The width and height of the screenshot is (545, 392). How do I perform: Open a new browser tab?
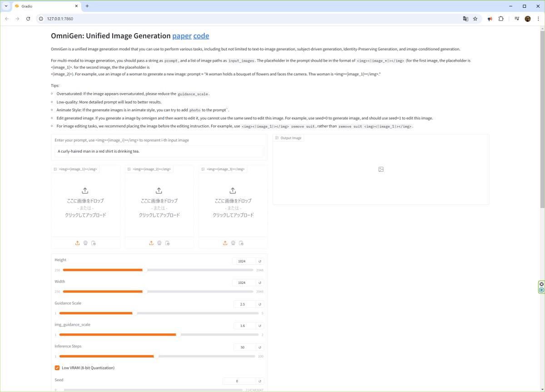click(87, 6)
